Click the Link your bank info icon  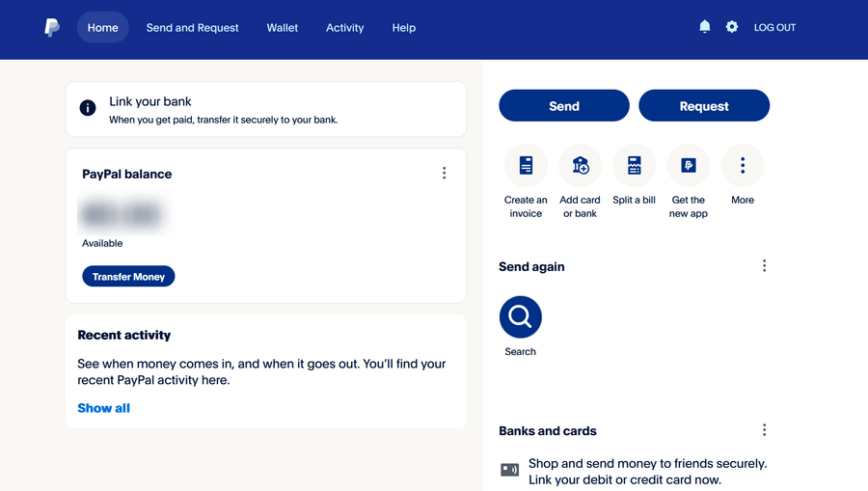click(x=88, y=107)
